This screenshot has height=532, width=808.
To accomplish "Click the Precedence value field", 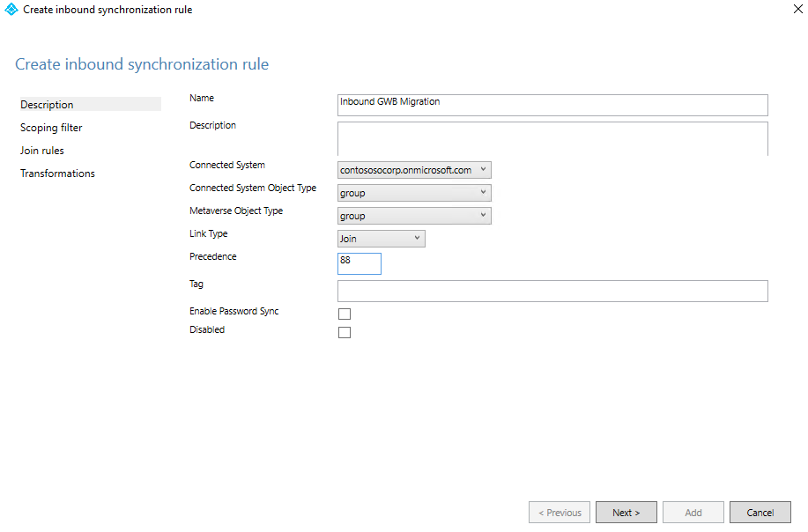I will coord(360,263).
